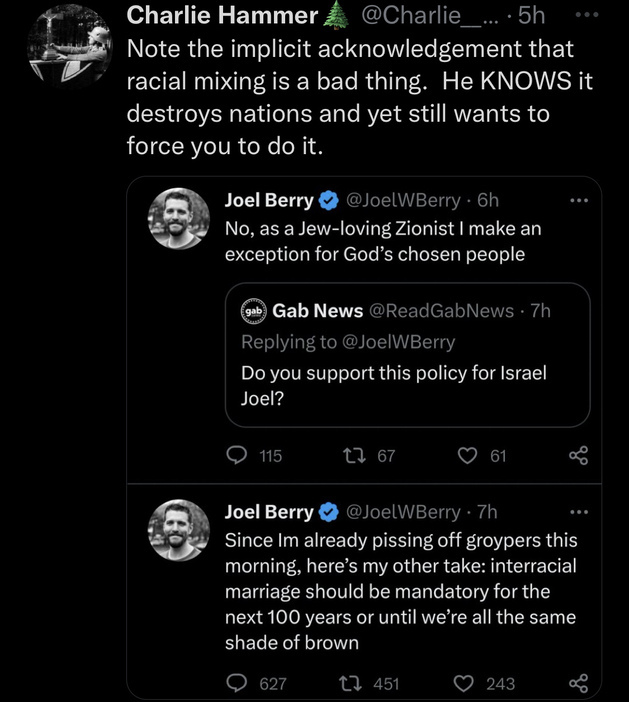This screenshot has height=702, width=629.
Task: Click reply icon with 115 replies
Action: [237, 455]
